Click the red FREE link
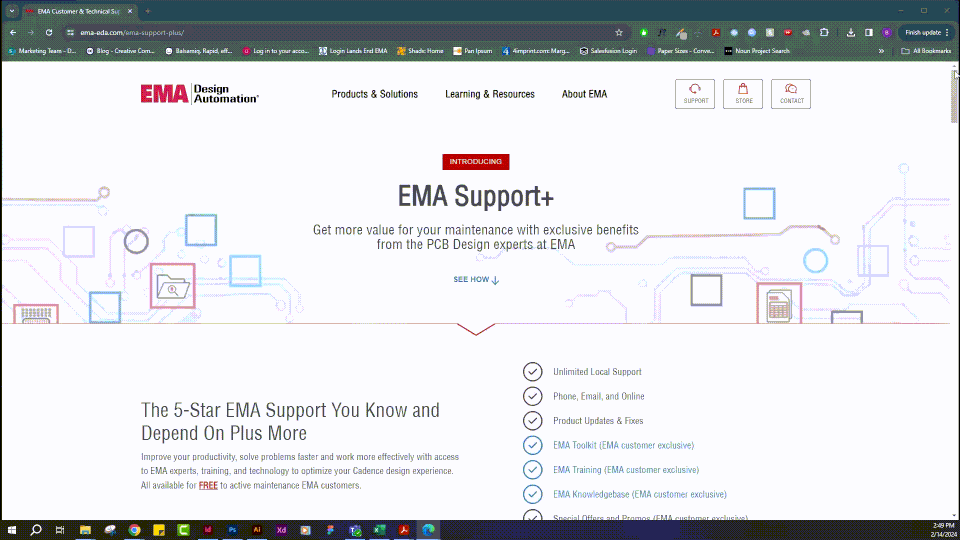960x540 pixels. [208, 486]
